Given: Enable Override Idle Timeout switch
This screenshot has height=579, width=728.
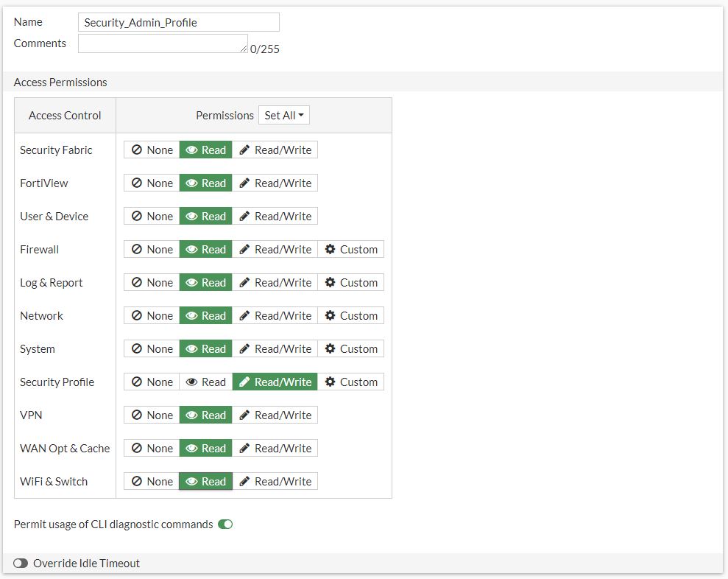Looking at the screenshot, I should click(21, 564).
